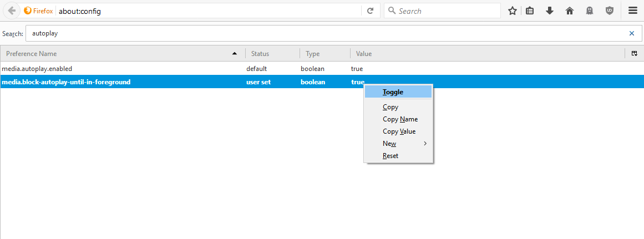Bookmark this page with star icon

click(512, 11)
